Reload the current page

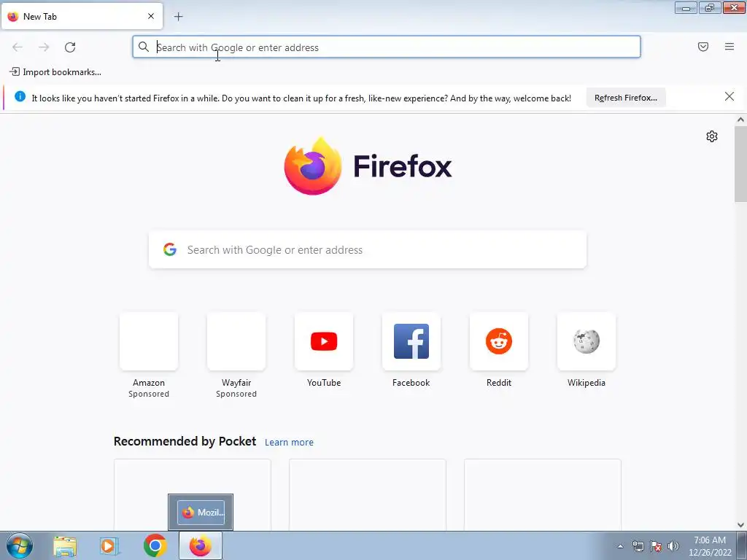(70, 47)
